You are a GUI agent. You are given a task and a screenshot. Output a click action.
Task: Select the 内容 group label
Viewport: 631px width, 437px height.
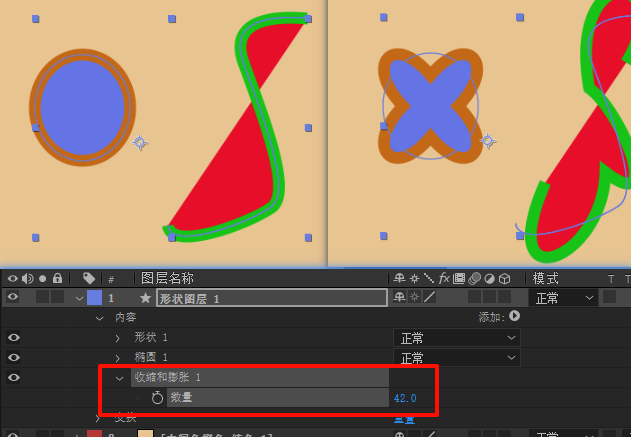click(x=126, y=317)
